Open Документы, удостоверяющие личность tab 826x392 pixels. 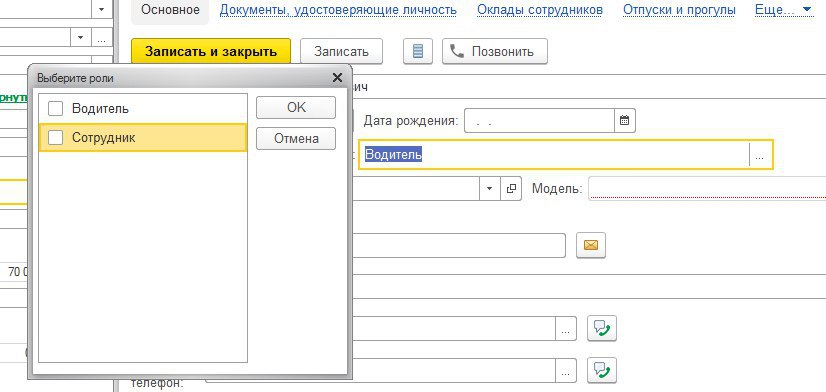pyautogui.click(x=338, y=10)
